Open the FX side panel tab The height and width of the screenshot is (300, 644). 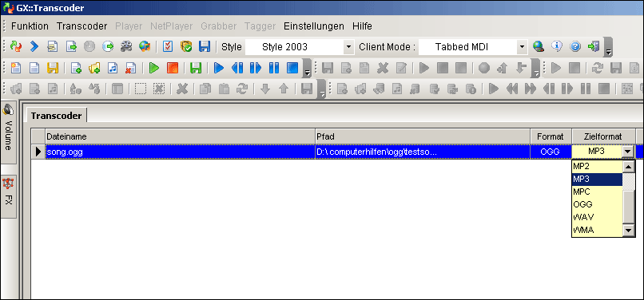coord(8,195)
